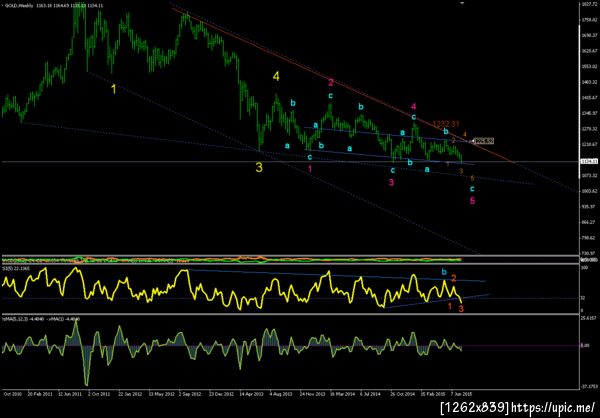Select the large yellow wave label 4
Viewport: 600px width, 418px height.
[x=276, y=77]
